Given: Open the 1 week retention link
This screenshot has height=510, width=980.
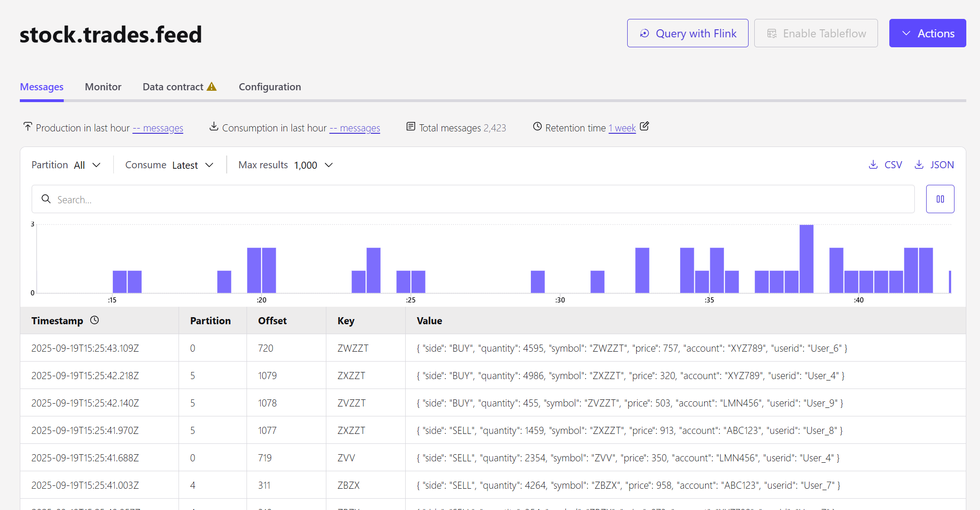Looking at the screenshot, I should [x=622, y=128].
